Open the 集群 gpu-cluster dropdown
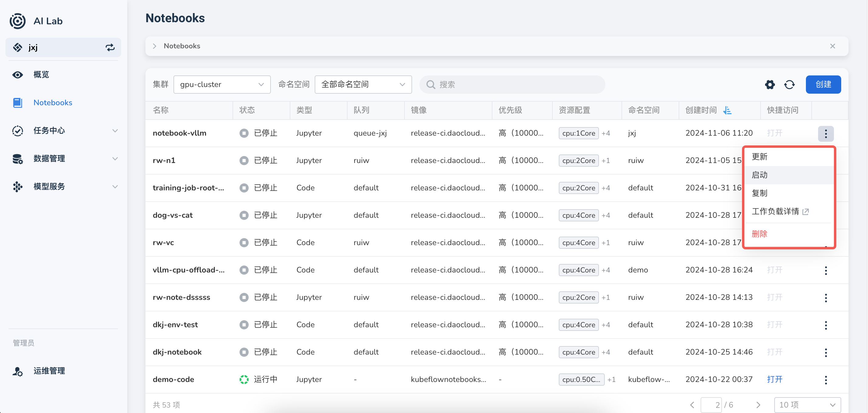The height and width of the screenshot is (413, 868). tap(222, 85)
